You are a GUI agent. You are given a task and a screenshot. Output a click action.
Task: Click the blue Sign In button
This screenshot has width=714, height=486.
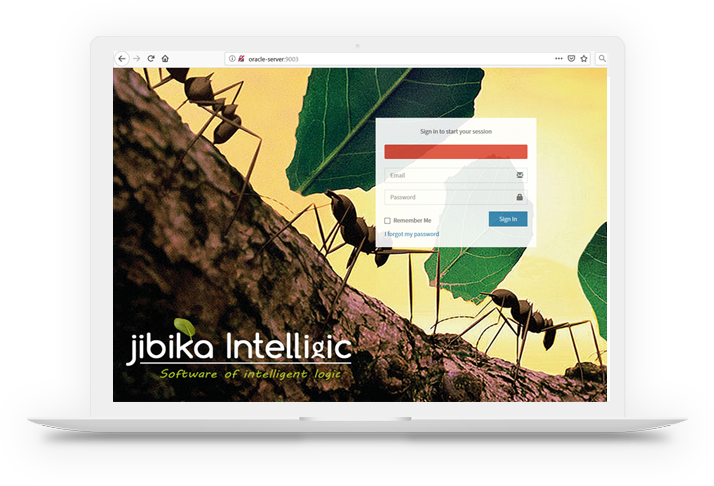pos(508,219)
